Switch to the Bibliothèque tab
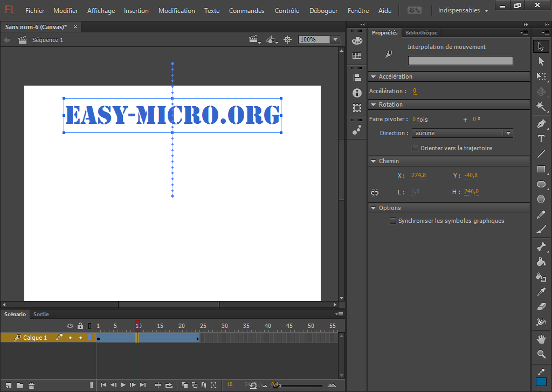Image resolution: width=552 pixels, height=392 pixels. coord(421,32)
